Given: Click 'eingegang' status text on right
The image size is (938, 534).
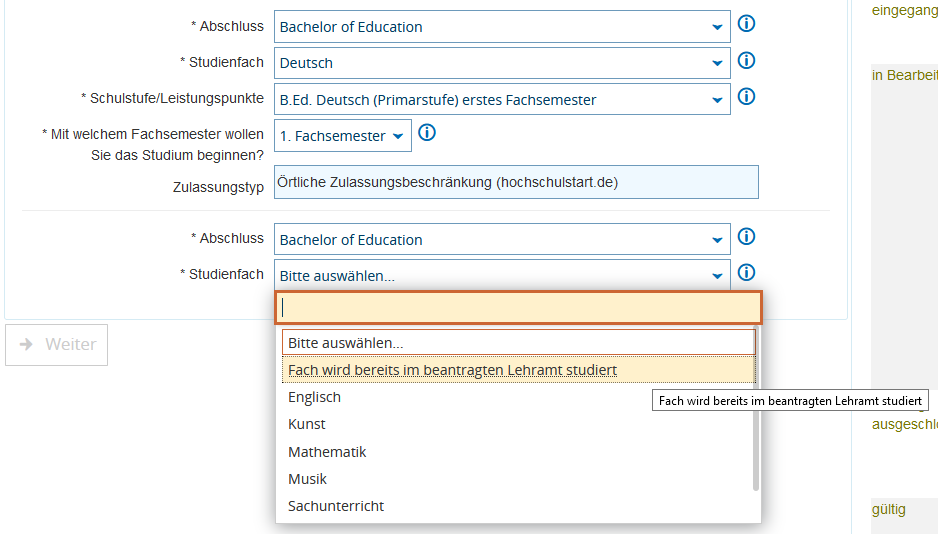Looking at the screenshot, I should point(904,10).
